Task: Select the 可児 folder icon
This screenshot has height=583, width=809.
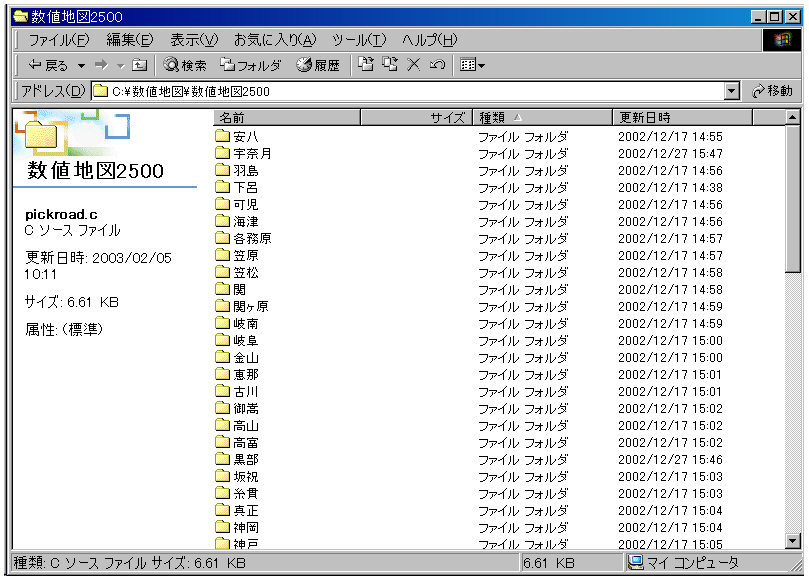Action: (222, 204)
